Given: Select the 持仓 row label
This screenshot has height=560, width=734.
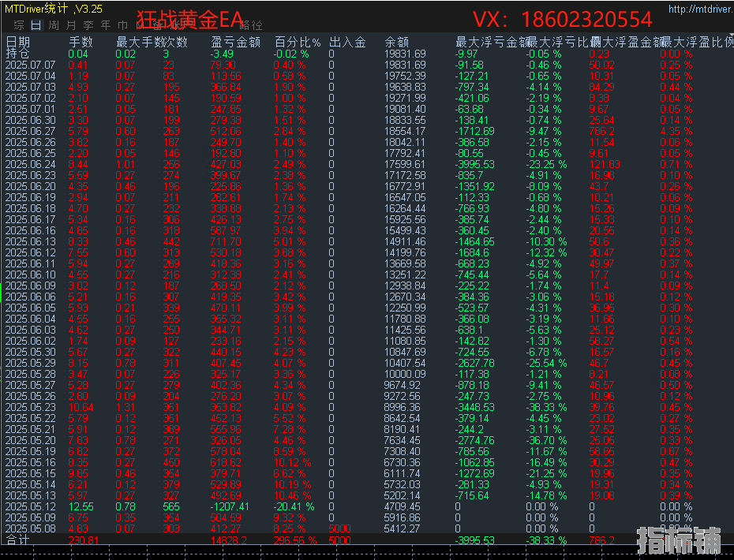Looking at the screenshot, I should [x=17, y=54].
